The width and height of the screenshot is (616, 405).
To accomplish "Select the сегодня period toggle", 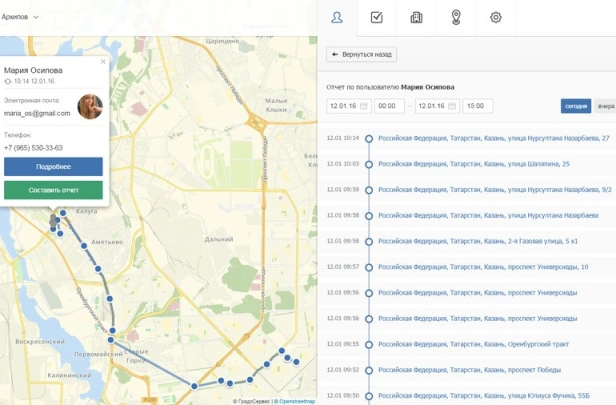I will pyautogui.click(x=576, y=106).
